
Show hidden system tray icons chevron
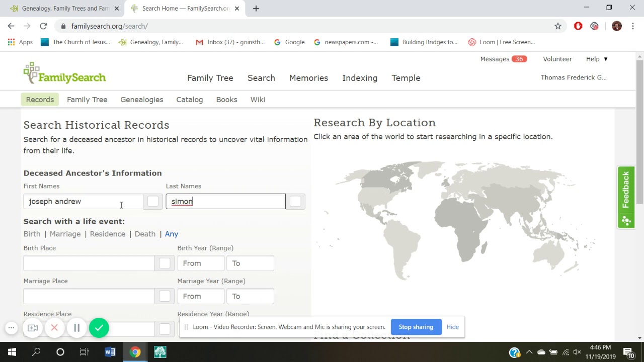[x=529, y=352]
